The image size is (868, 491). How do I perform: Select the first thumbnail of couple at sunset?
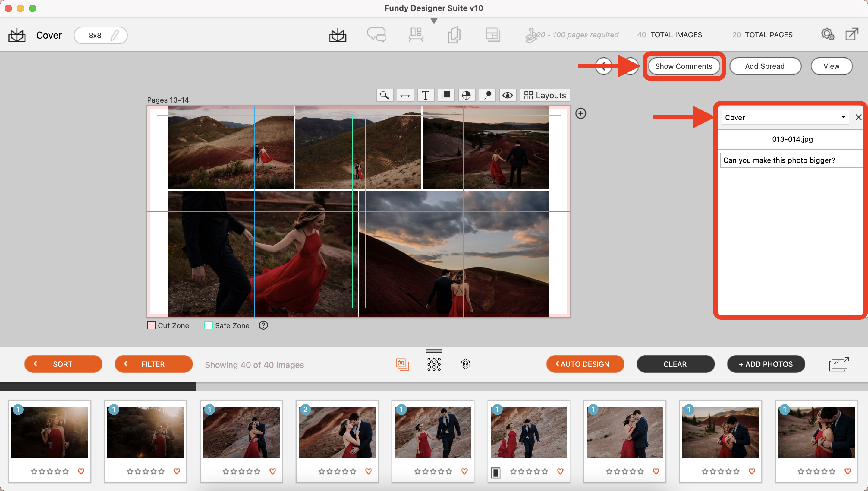[x=49, y=433]
